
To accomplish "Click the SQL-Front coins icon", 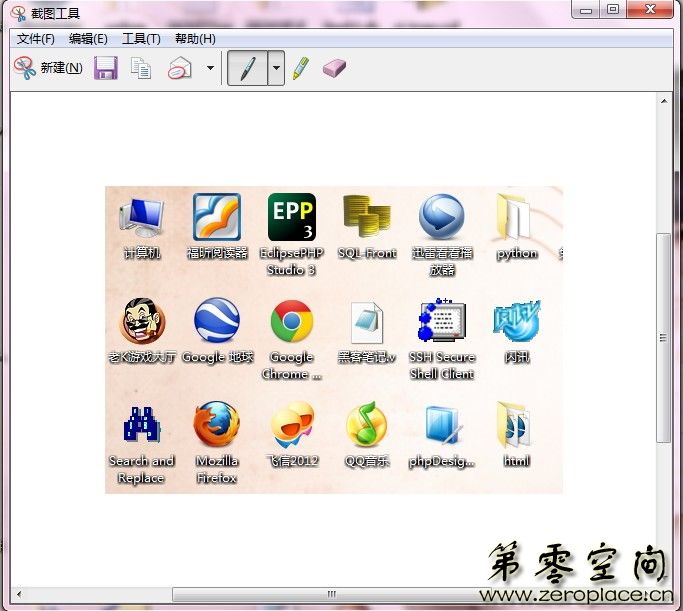I will click(367, 216).
